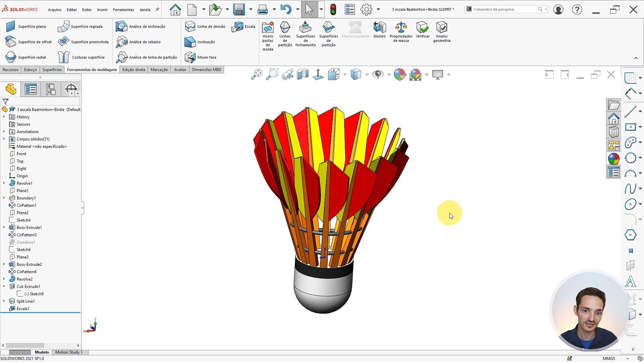
Task: Open the Arquivo menu
Action: coord(54,10)
